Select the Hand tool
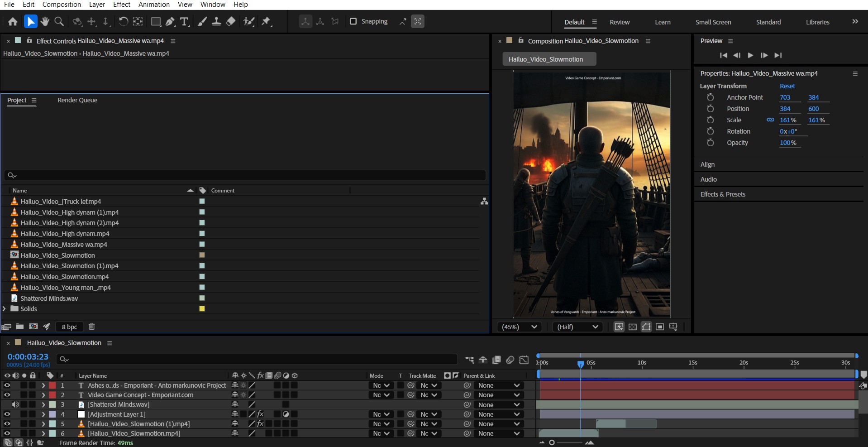Screen dimensions: 868x447 tap(45, 21)
